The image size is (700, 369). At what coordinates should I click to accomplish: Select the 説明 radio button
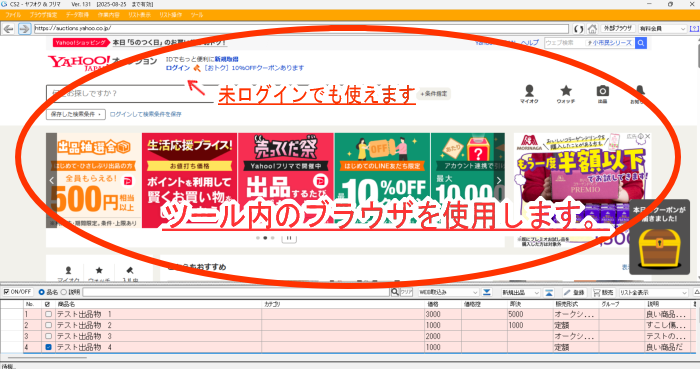[63, 292]
